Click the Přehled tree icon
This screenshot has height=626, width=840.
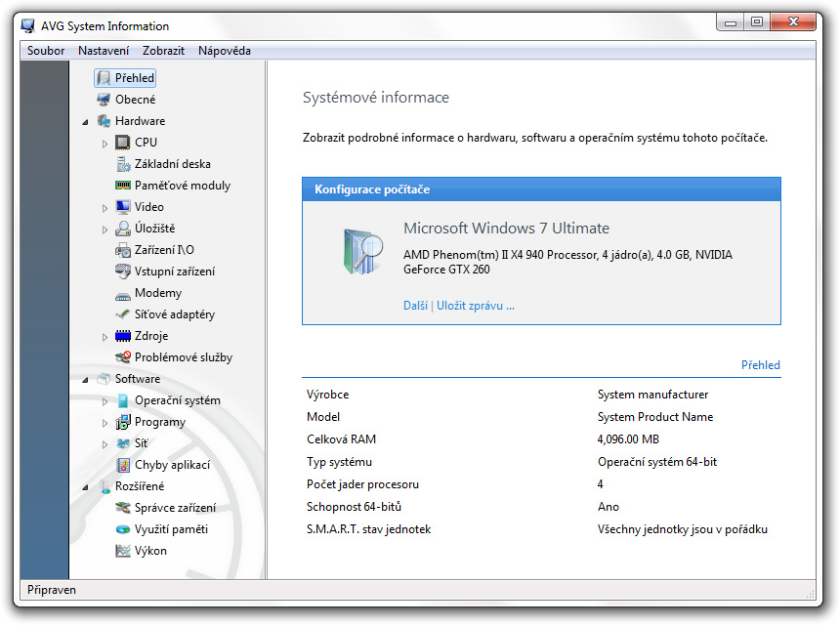coord(104,78)
